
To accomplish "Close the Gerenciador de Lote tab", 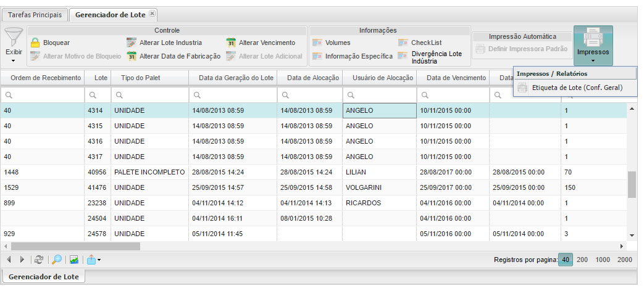I will [152, 14].
